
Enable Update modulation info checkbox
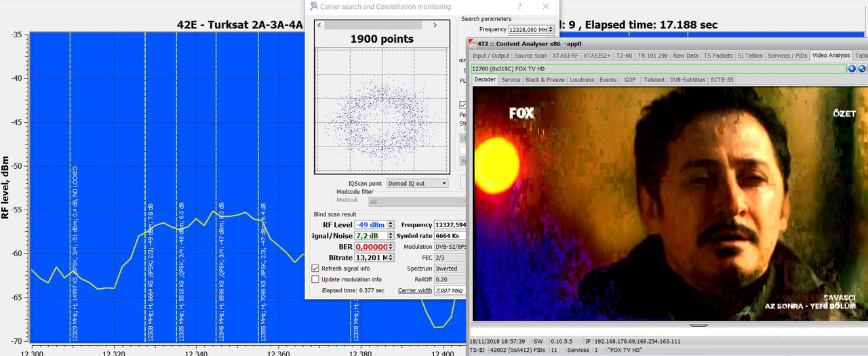point(315,279)
